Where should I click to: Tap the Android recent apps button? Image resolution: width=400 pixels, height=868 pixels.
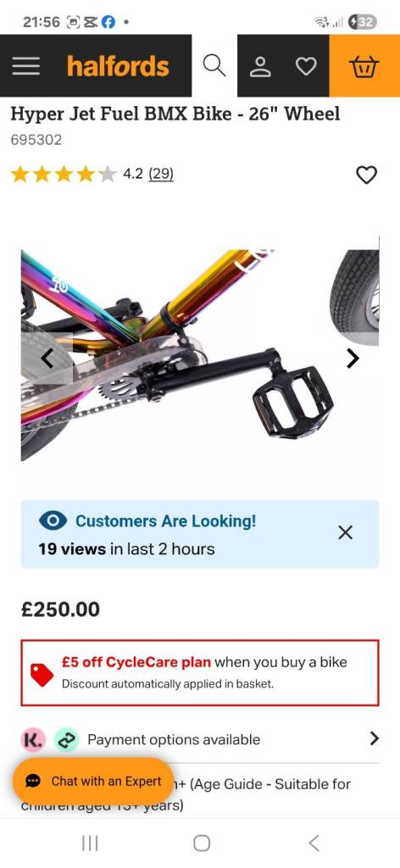pyautogui.click(x=90, y=843)
